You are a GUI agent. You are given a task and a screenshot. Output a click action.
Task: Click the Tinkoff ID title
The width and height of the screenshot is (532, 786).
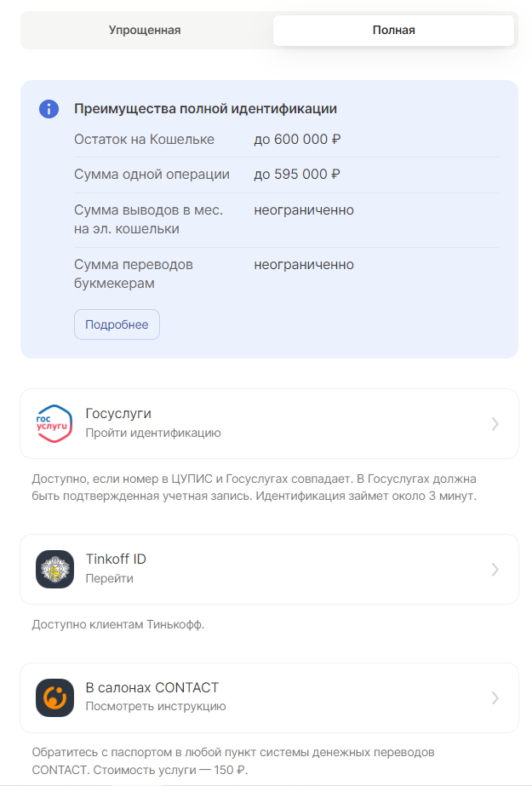pos(116,559)
